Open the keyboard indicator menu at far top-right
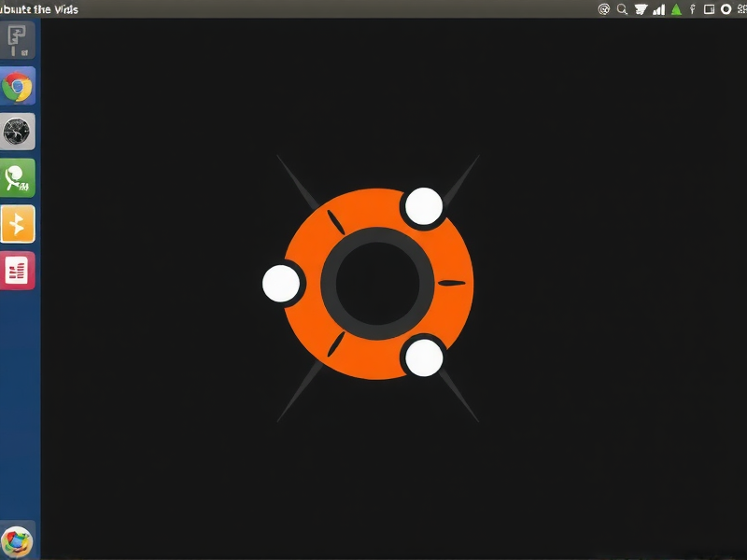 point(740,8)
